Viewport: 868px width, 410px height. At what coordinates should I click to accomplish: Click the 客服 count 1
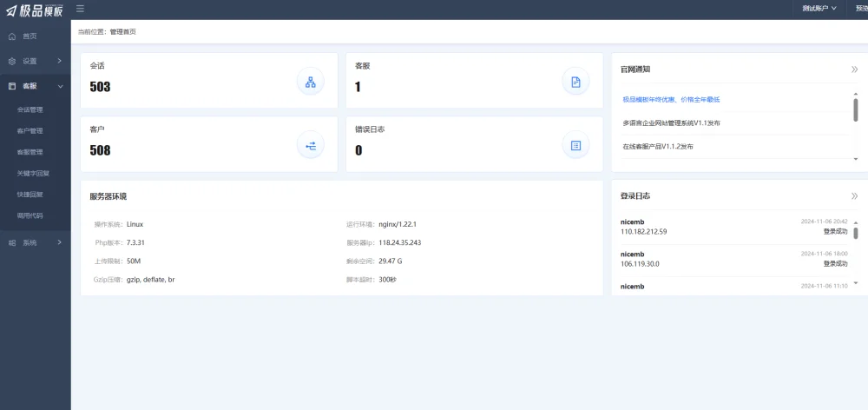click(358, 87)
